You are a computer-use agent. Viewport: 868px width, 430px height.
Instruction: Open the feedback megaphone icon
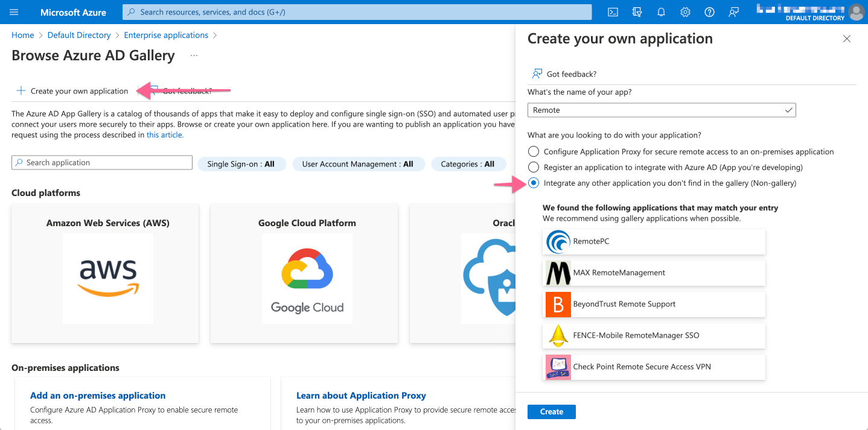pos(733,12)
